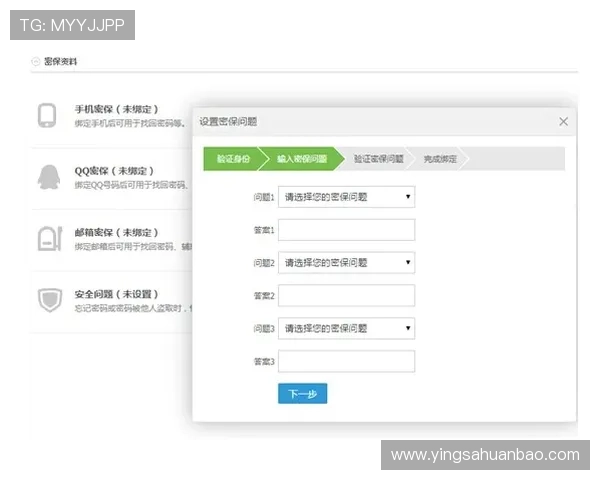Open the 问题3 security question dropdown
Screen dimensions: 600x480
[346, 328]
